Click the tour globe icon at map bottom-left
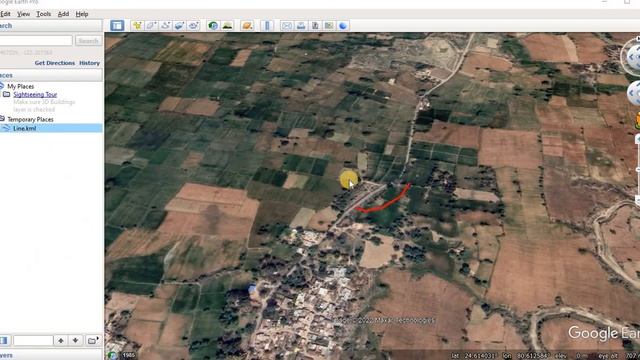Viewport: 640px width, 360px height. click(113, 355)
